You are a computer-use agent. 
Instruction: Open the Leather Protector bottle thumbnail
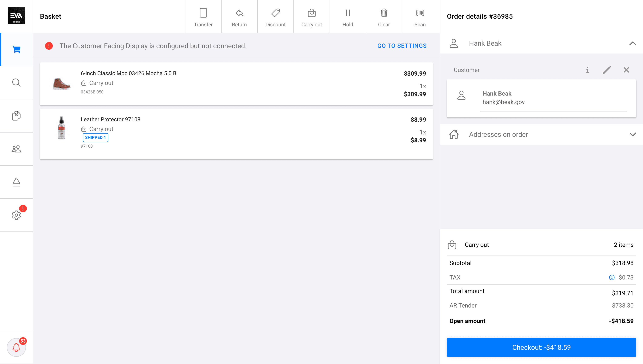point(62,128)
